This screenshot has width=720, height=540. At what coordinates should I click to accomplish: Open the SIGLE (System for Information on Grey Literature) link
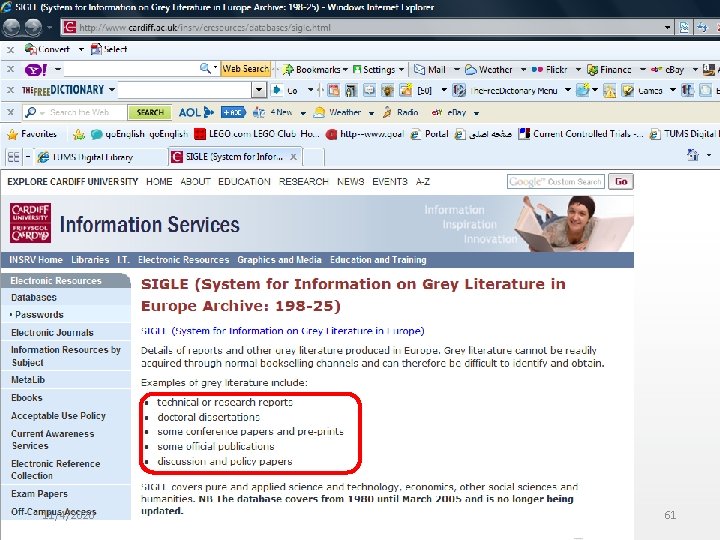point(283,331)
